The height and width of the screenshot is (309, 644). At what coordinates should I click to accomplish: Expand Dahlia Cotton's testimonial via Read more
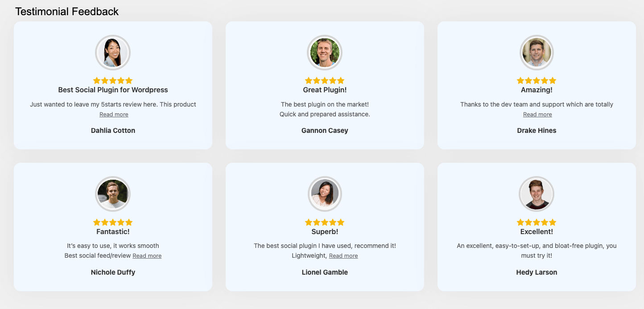pyautogui.click(x=113, y=114)
